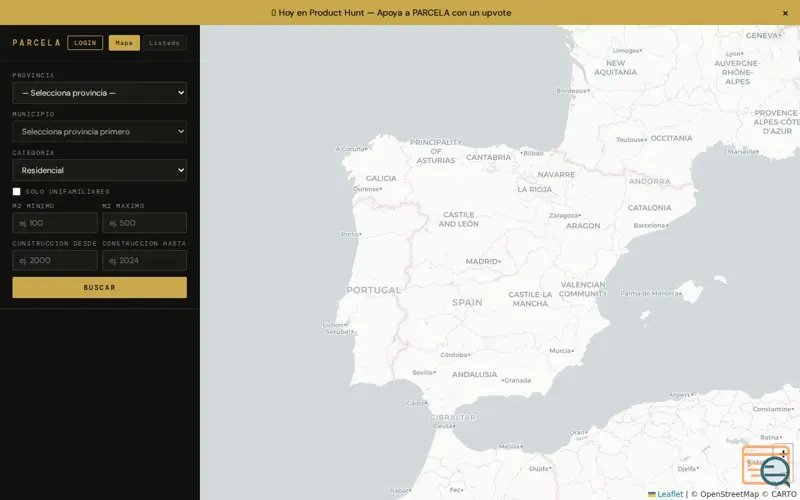The image size is (800, 500).
Task: Click the Zaragoza label on the map
Action: coord(564,215)
